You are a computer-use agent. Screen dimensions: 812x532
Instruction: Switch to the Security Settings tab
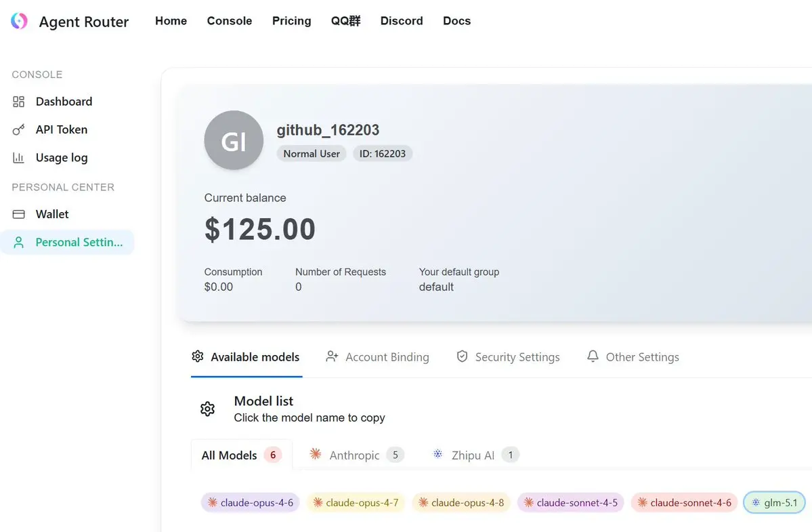508,357
